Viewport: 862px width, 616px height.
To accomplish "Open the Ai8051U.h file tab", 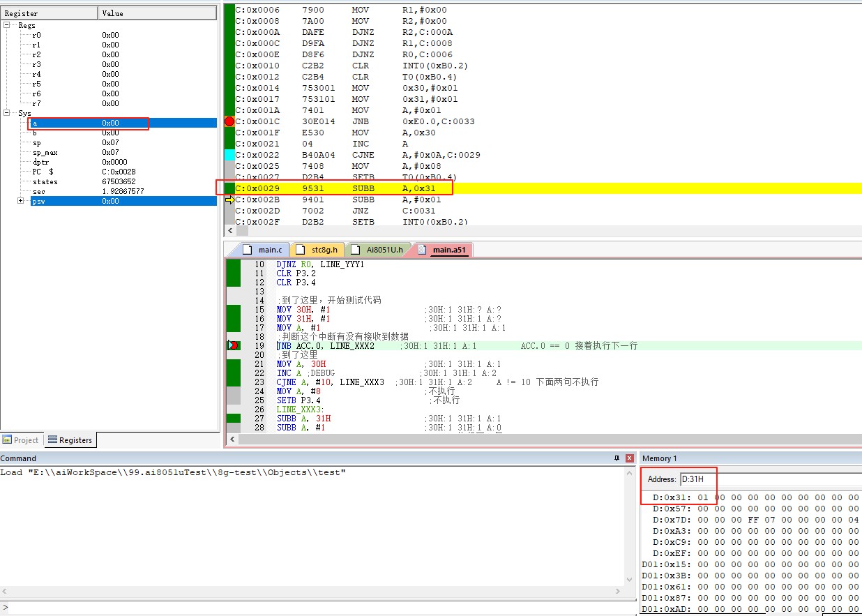I will (x=377, y=250).
